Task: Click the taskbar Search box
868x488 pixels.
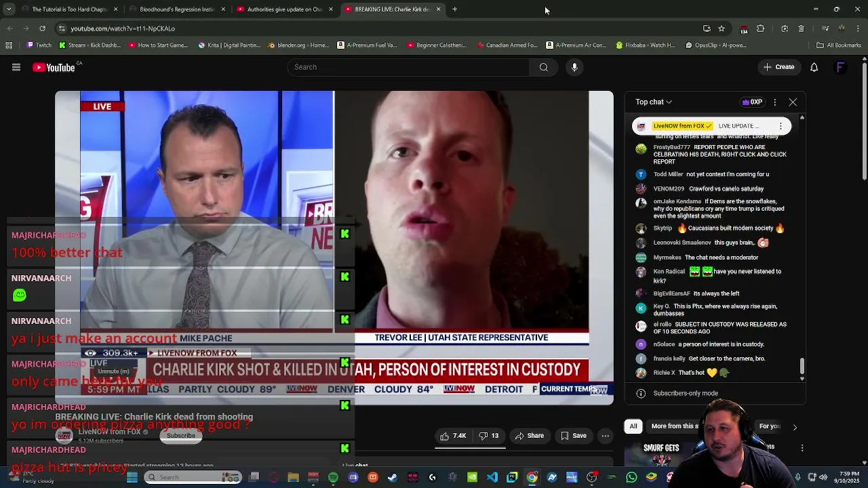Action: tap(191, 477)
